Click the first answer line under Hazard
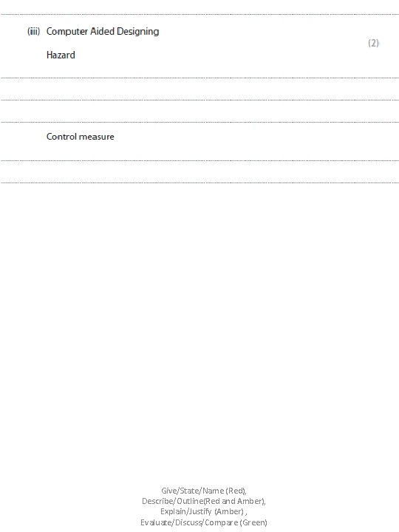This screenshot has width=399, height=532. pos(199,78)
